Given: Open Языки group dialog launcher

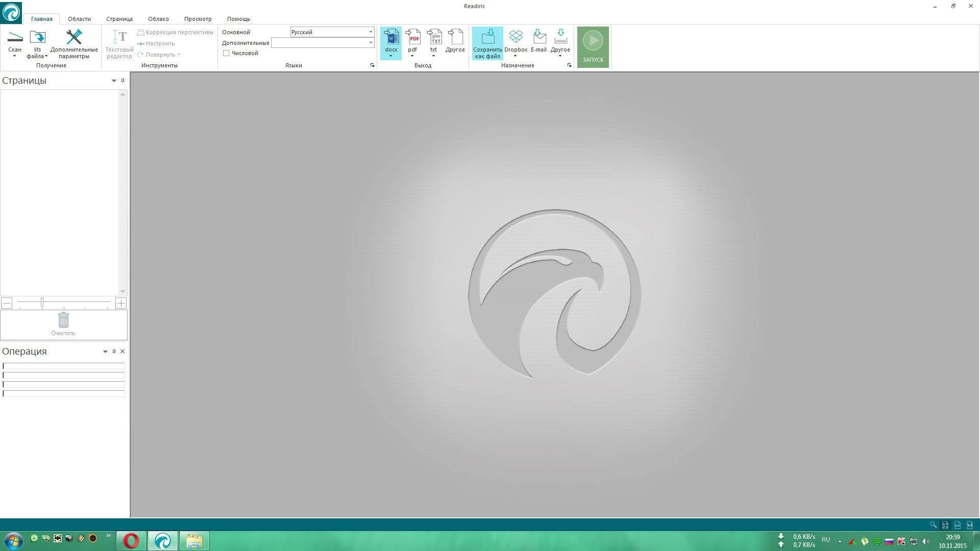Looking at the screenshot, I should [x=372, y=65].
